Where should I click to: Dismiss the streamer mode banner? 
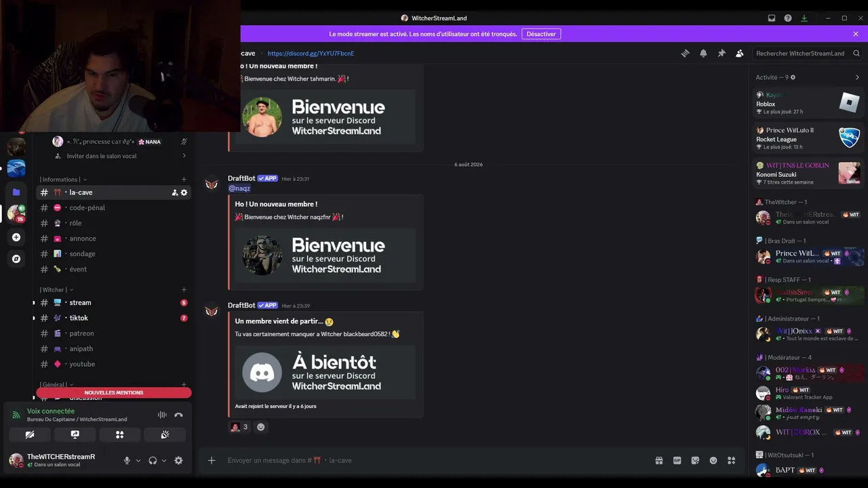point(856,34)
